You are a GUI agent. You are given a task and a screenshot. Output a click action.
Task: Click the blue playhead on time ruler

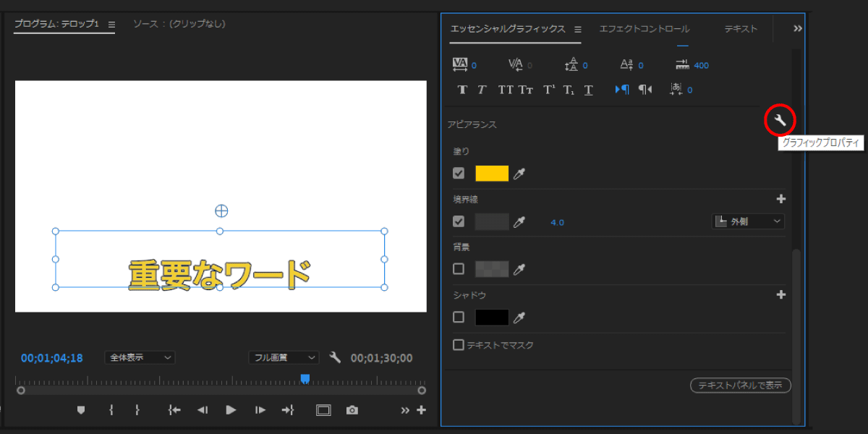tap(305, 378)
